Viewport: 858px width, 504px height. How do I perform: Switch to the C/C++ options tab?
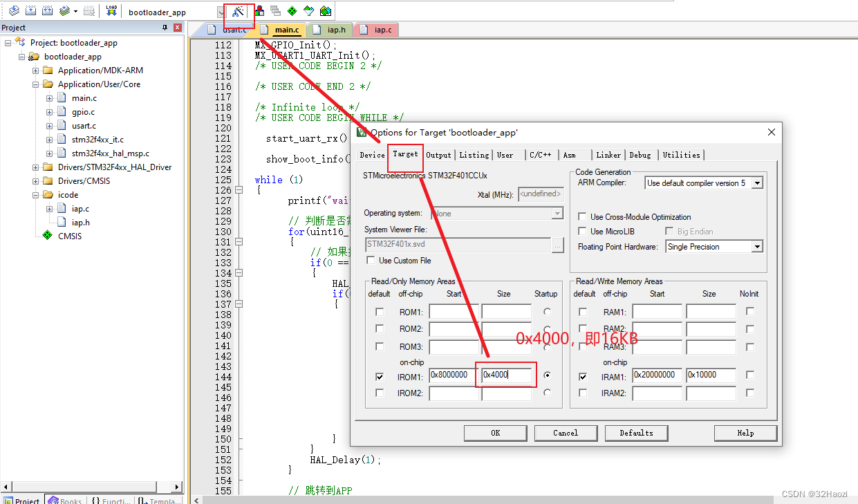pos(541,155)
